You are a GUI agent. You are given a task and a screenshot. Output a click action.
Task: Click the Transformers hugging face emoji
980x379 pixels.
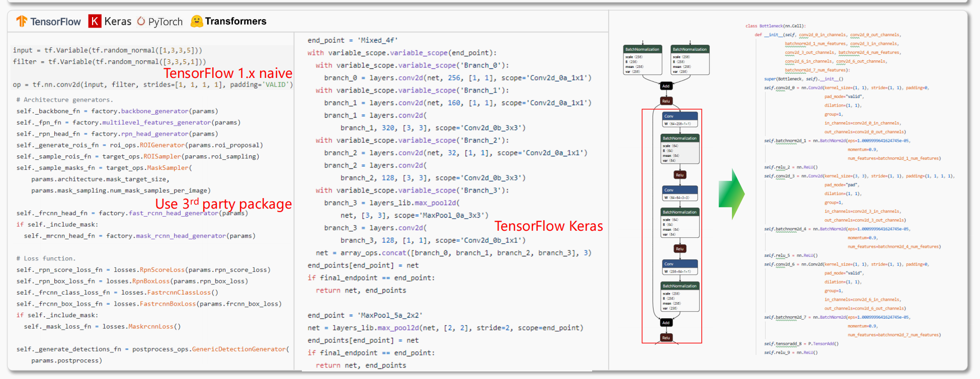click(197, 21)
